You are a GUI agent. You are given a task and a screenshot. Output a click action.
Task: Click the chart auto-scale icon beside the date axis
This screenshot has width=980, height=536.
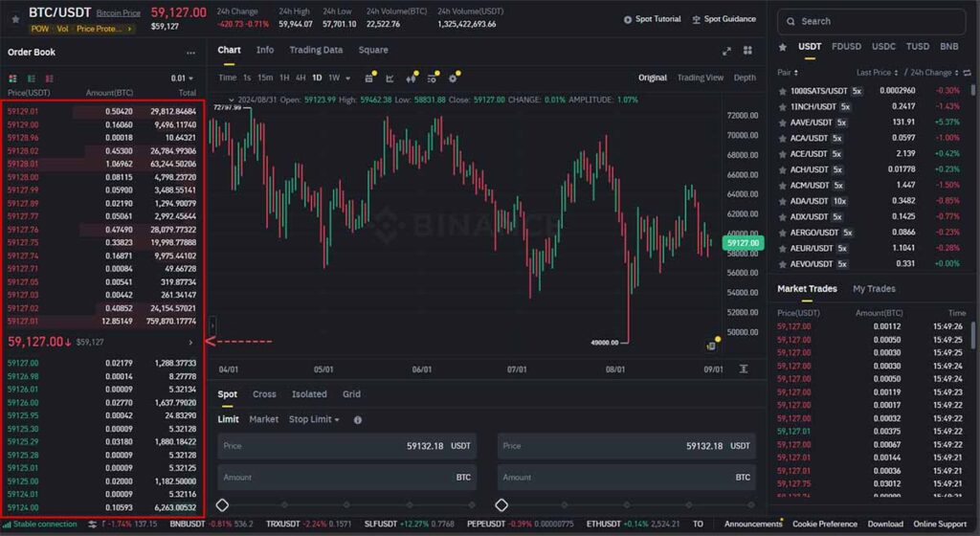pos(744,369)
